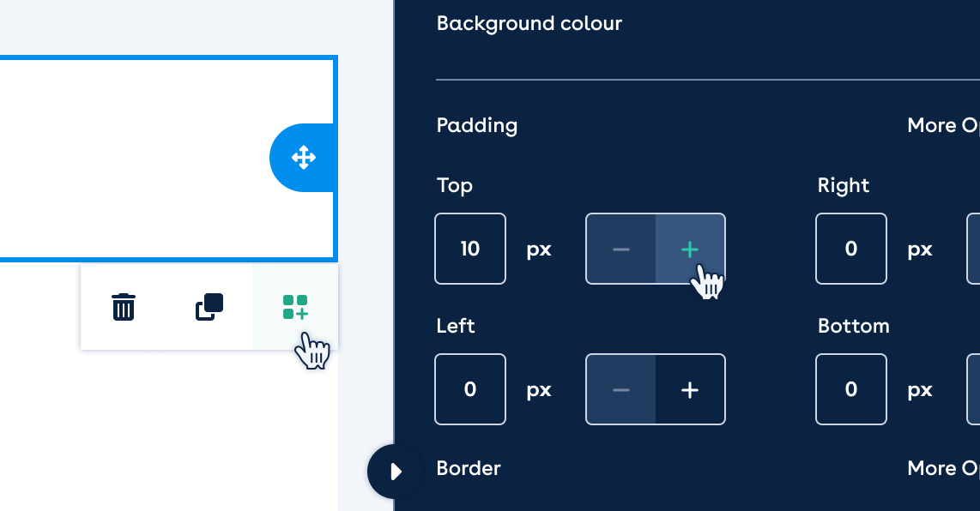This screenshot has width=980, height=511.
Task: Click the Bottom padding value field
Action: tap(850, 389)
